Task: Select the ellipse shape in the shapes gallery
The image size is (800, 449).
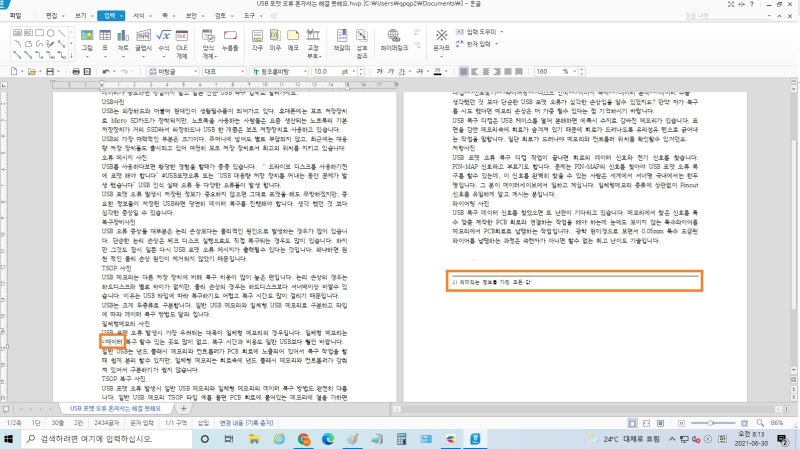Action: [x=51, y=33]
